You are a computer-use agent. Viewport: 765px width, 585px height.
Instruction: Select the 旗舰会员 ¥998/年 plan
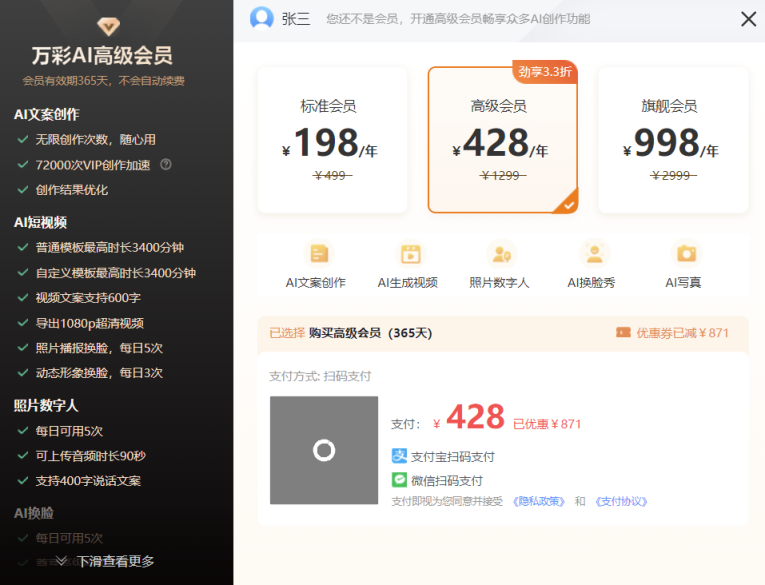pos(673,140)
